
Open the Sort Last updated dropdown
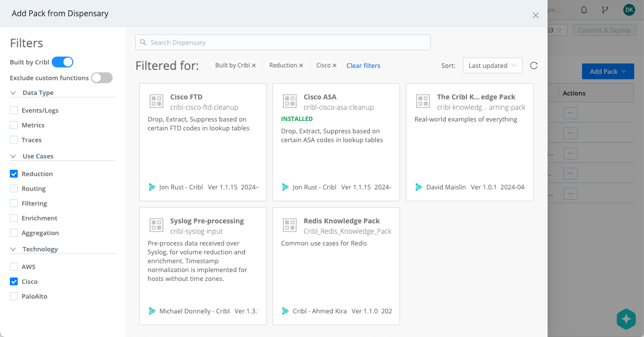click(492, 65)
